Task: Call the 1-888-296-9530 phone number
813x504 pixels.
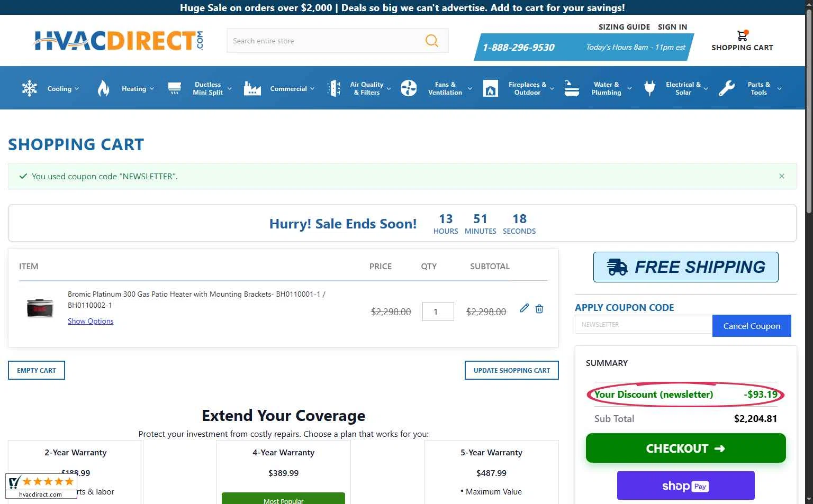Action: click(519, 47)
